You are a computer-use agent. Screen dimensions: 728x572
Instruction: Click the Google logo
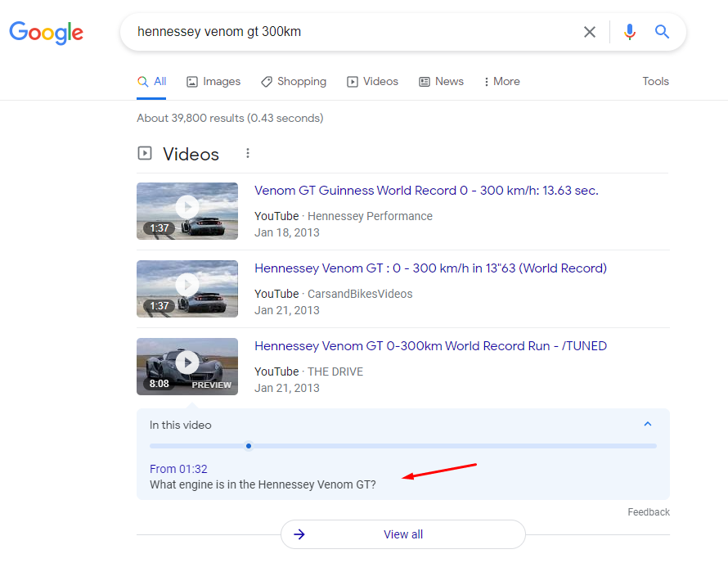(x=47, y=32)
